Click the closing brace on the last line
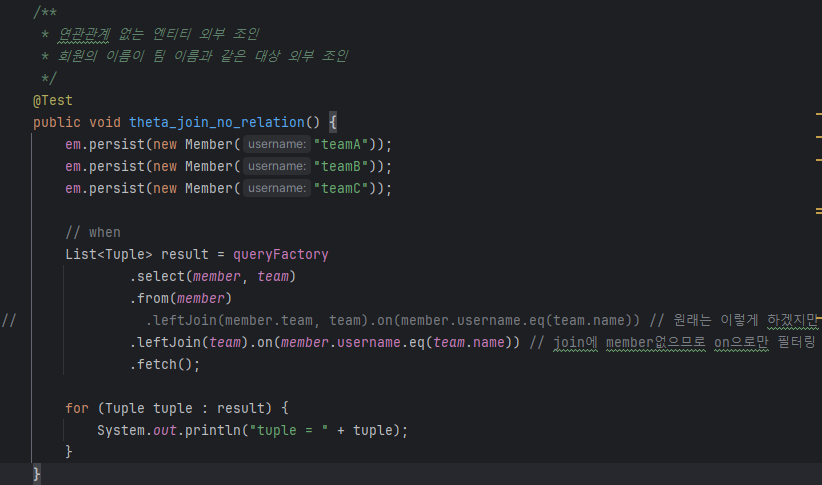The width and height of the screenshot is (822, 485). [x=36, y=473]
